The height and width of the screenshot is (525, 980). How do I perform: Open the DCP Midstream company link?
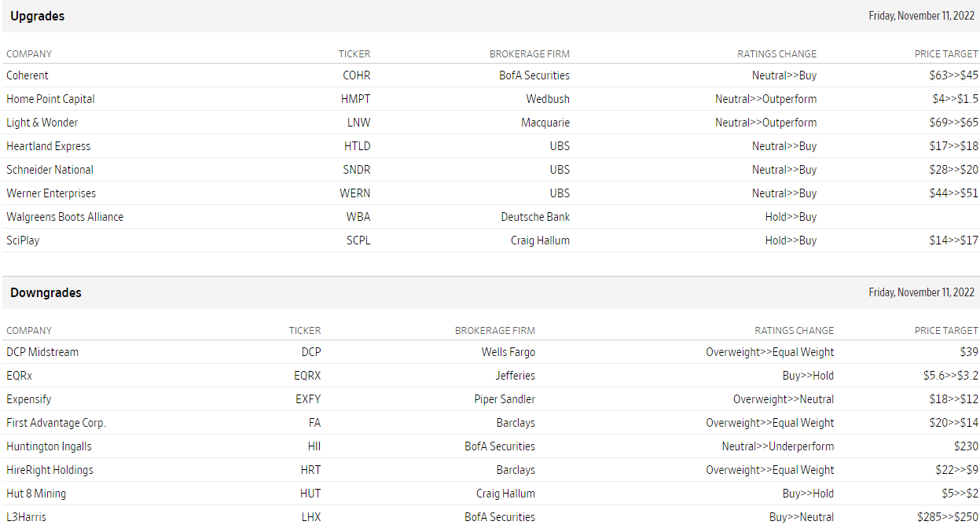pos(42,352)
